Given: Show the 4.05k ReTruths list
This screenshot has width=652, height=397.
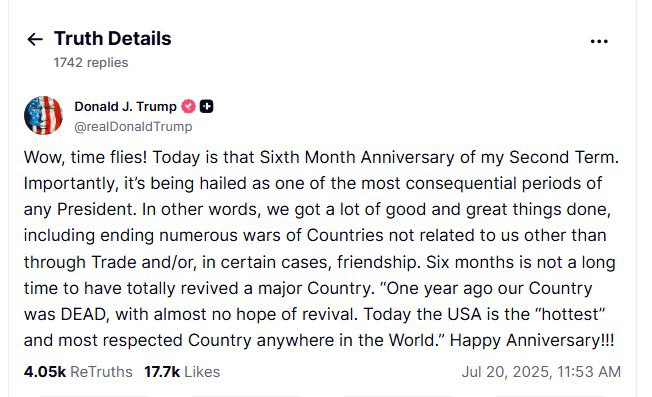Looking at the screenshot, I should pyautogui.click(x=78, y=372).
